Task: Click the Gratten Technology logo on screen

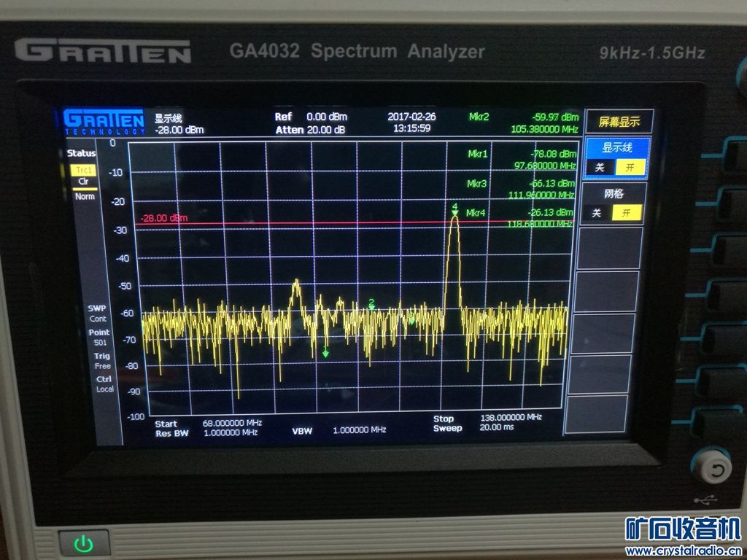Action: click(x=104, y=122)
